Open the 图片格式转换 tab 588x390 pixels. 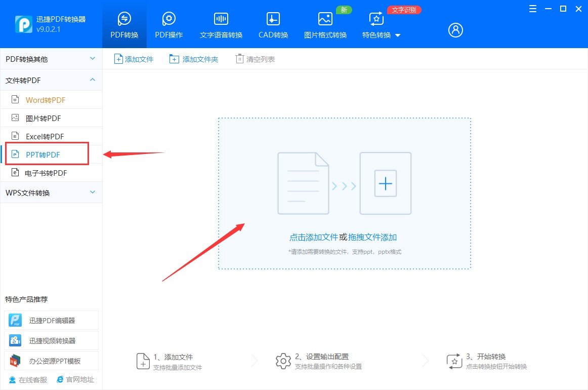tap(325, 25)
